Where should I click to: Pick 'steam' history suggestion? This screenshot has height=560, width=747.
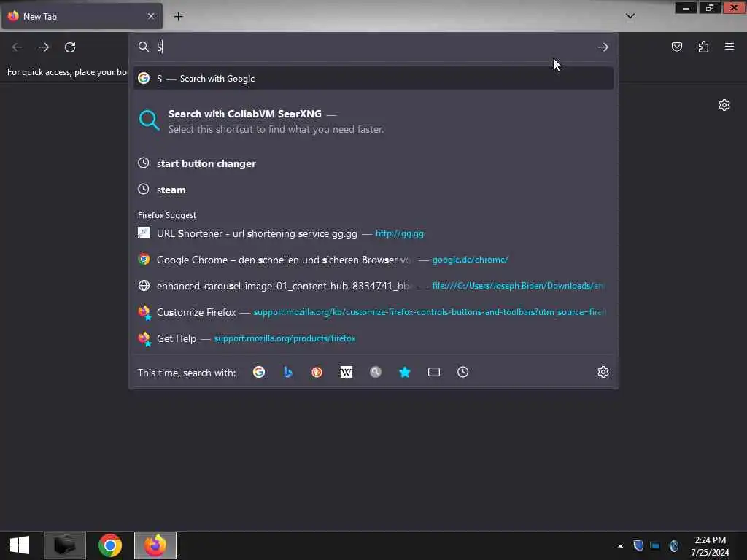373,190
